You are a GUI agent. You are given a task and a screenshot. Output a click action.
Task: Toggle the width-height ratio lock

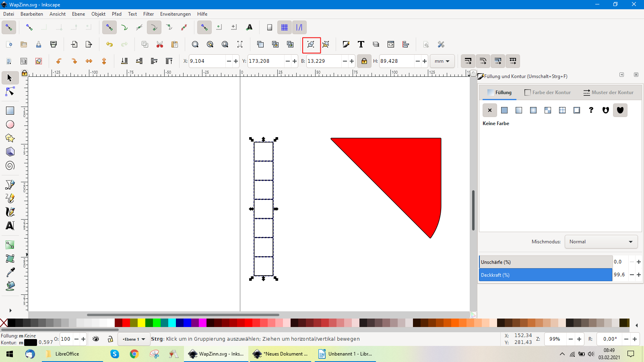coord(364,61)
